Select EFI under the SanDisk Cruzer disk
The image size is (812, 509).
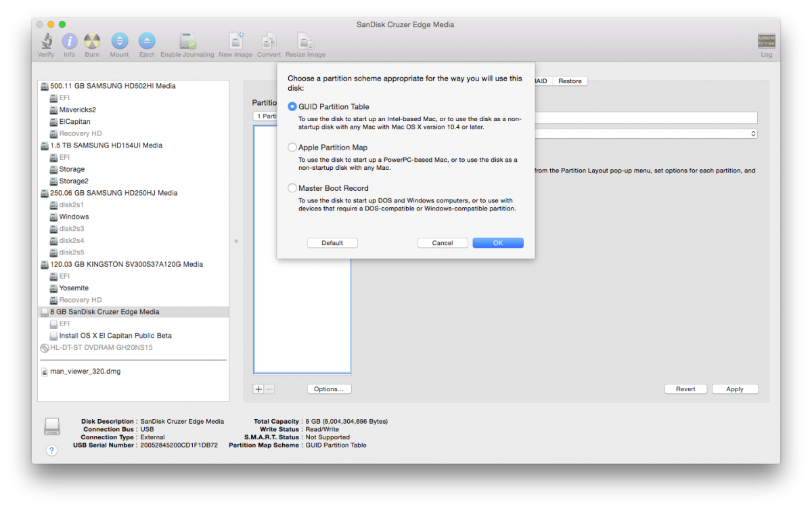[x=134, y=324]
